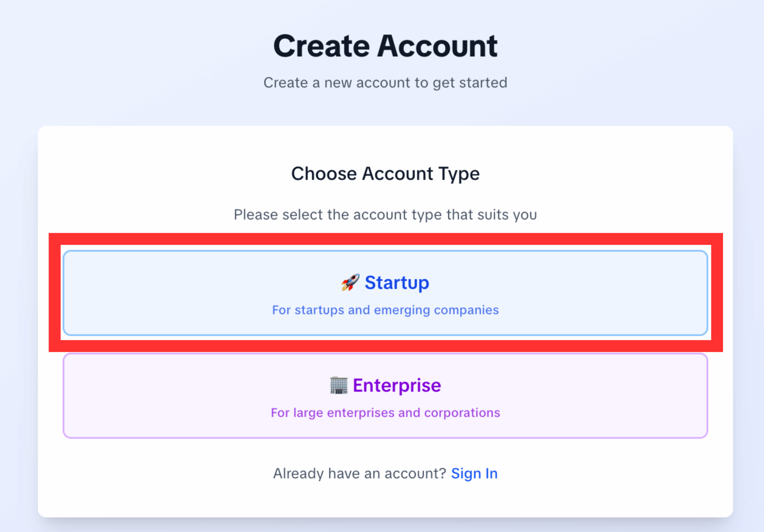Select the Enterprise account type card
This screenshot has width=764, height=532.
(x=385, y=396)
